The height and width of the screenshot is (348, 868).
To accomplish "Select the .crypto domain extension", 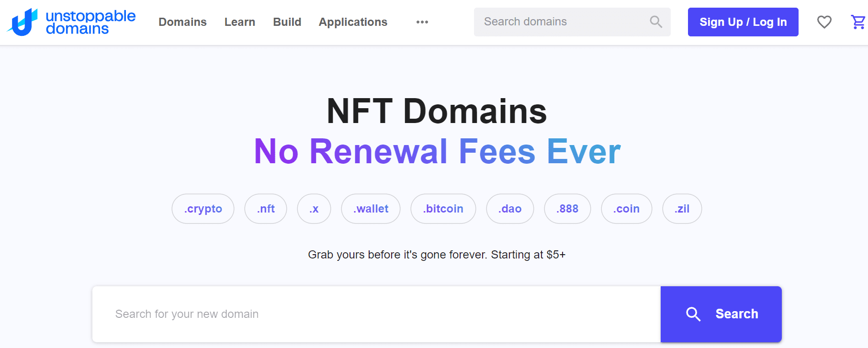I will click(x=203, y=209).
